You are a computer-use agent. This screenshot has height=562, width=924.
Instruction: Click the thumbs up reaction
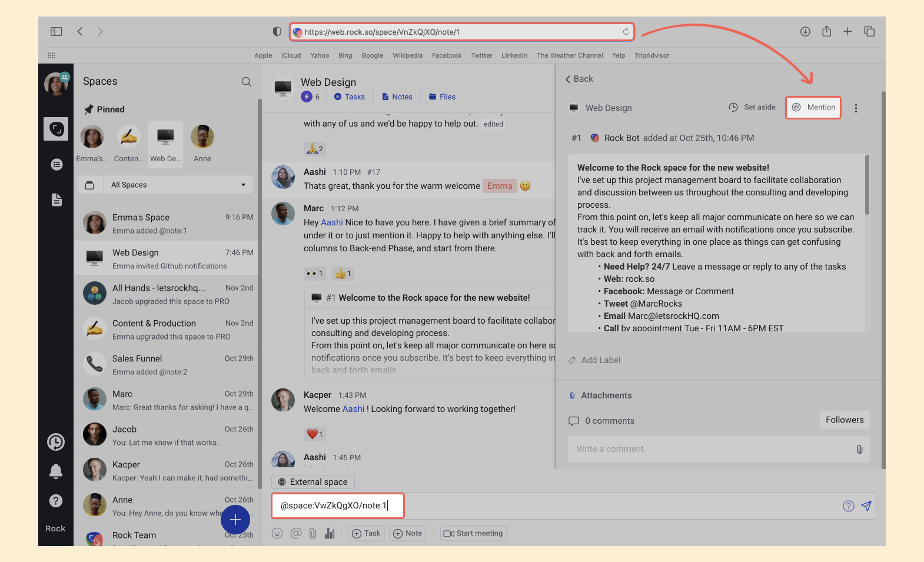343,274
